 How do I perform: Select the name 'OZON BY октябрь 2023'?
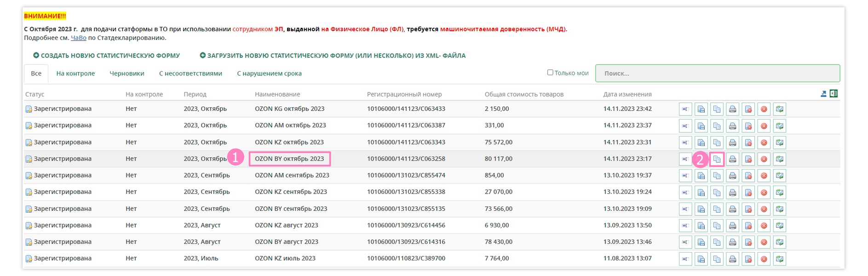(289, 159)
